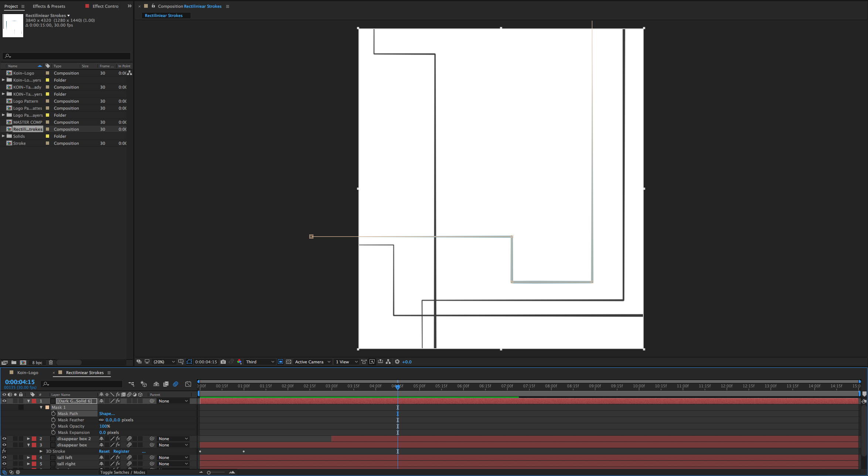Click the timeline zoom slider
Screen dimensions: 868x476
tap(209, 473)
